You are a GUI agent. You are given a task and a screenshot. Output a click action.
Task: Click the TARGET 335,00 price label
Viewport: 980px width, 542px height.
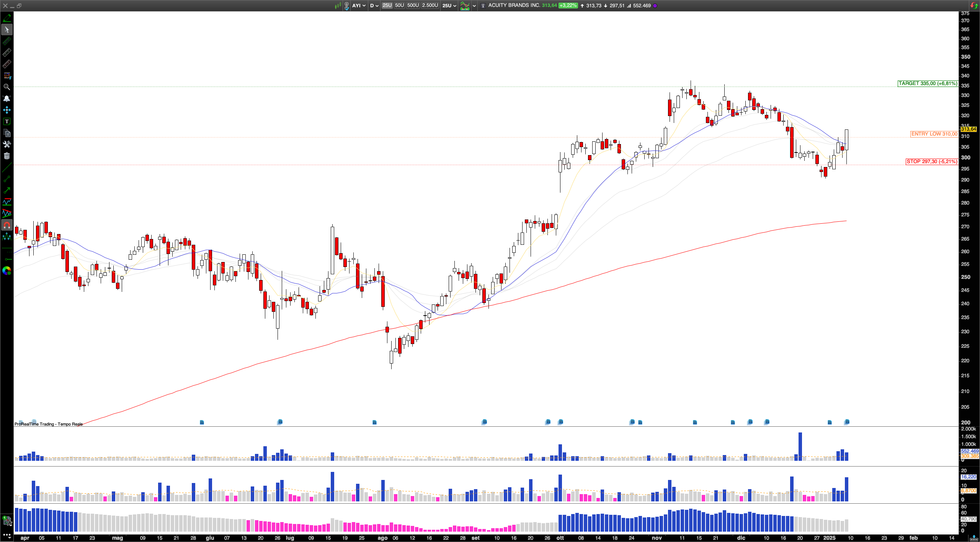click(928, 84)
